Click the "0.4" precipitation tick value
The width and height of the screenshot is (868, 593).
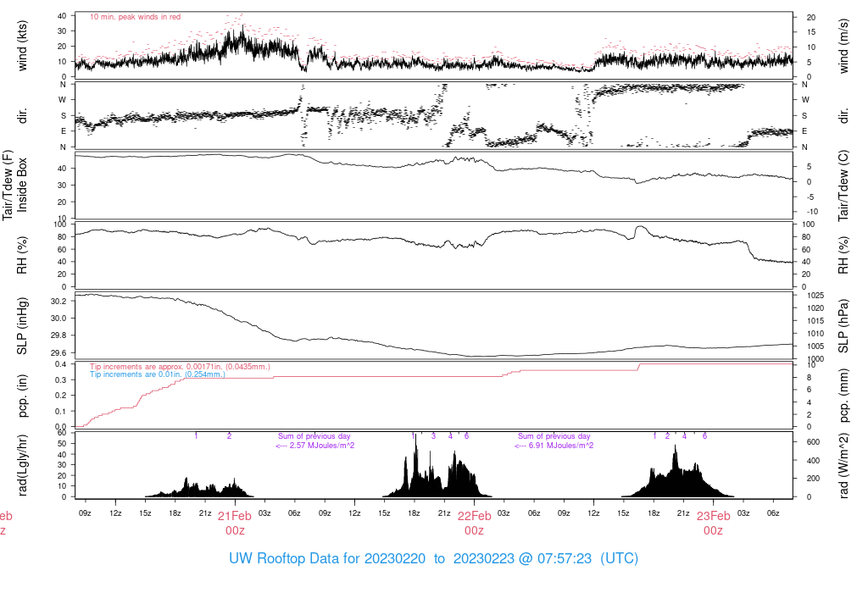click(x=61, y=364)
